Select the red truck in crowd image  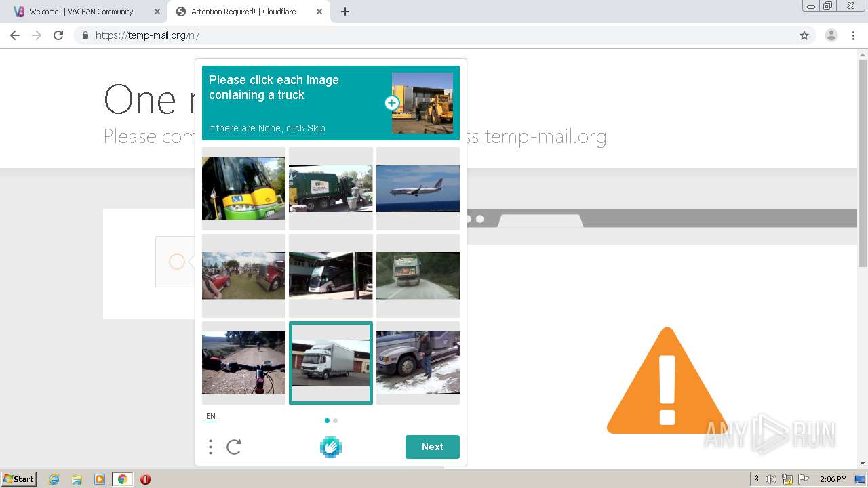[243, 276]
